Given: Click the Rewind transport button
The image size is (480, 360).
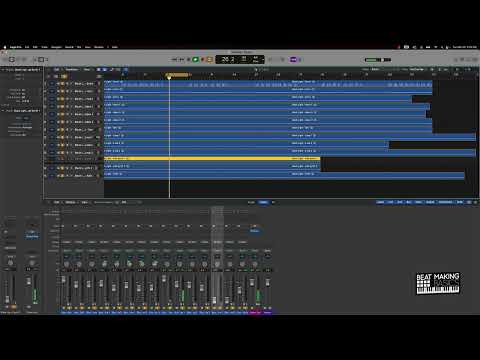Looking at the screenshot, I should point(174,60).
